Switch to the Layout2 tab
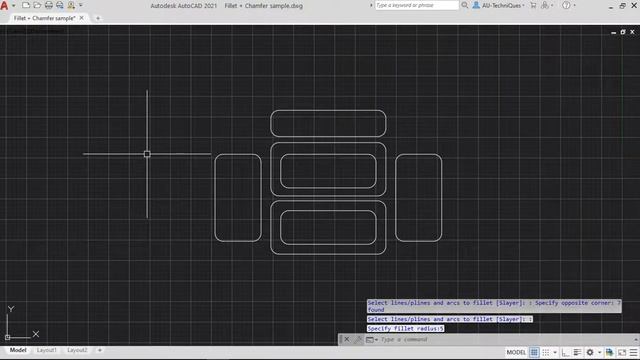Image resolution: width=640 pixels, height=360 pixels. click(x=77, y=350)
